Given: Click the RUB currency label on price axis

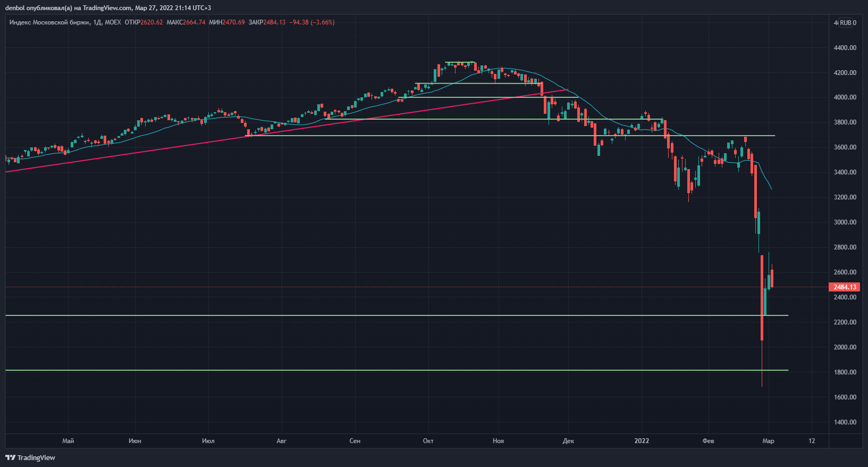Looking at the screenshot, I should pyautogui.click(x=845, y=23).
